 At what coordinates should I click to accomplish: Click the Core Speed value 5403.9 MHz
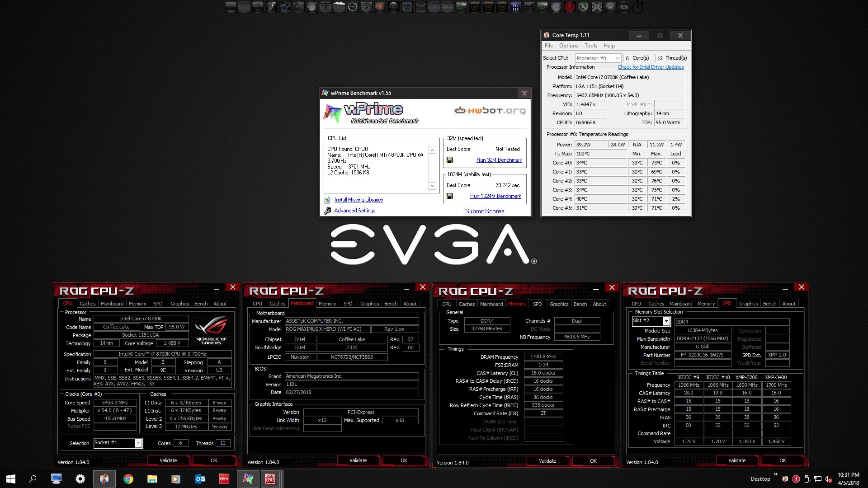pos(115,403)
